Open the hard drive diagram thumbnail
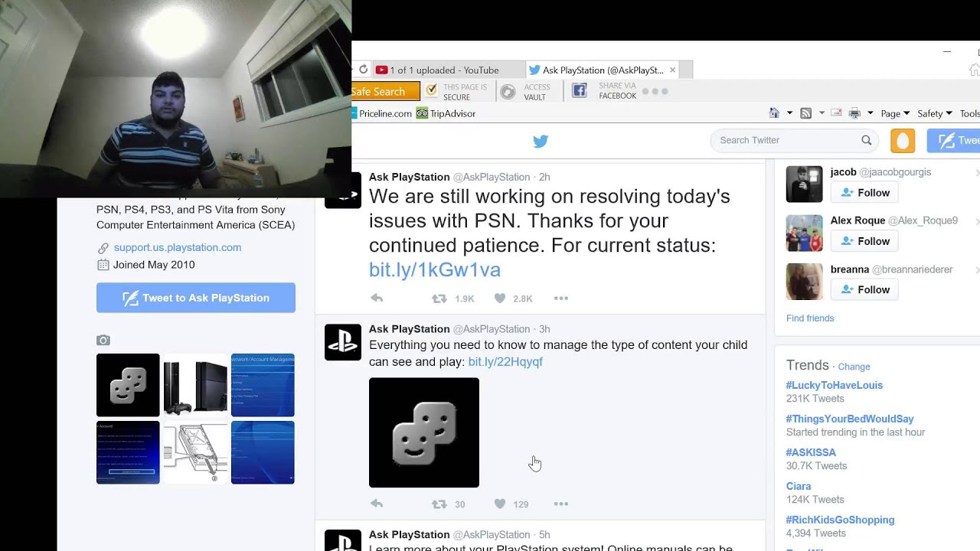 point(195,452)
